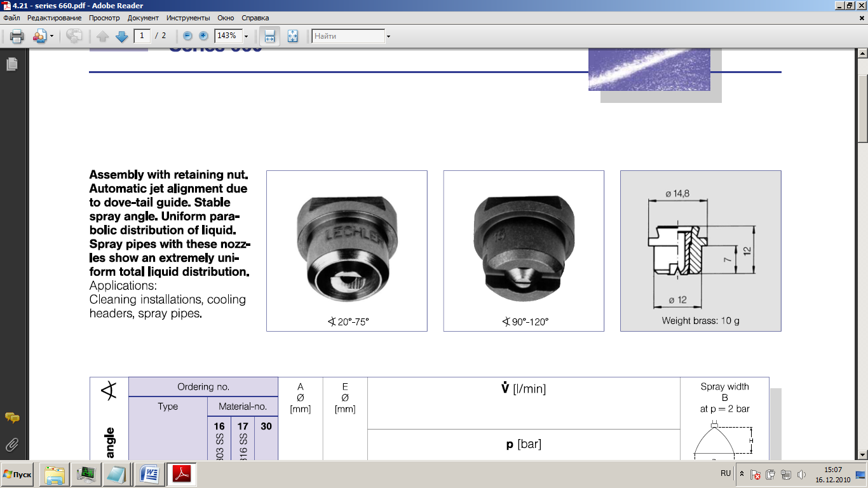
Task: Click the spray photo thumbnail in the page header
Action: tap(649, 70)
